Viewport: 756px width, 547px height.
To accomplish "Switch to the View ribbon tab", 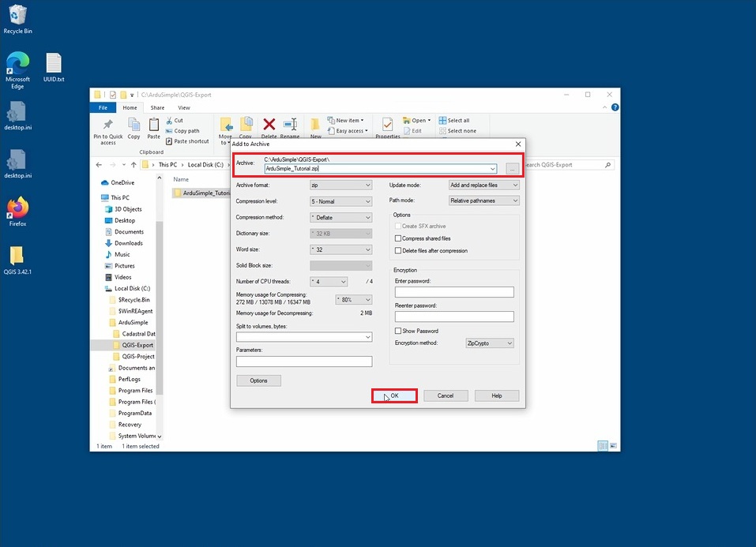I will tap(184, 108).
